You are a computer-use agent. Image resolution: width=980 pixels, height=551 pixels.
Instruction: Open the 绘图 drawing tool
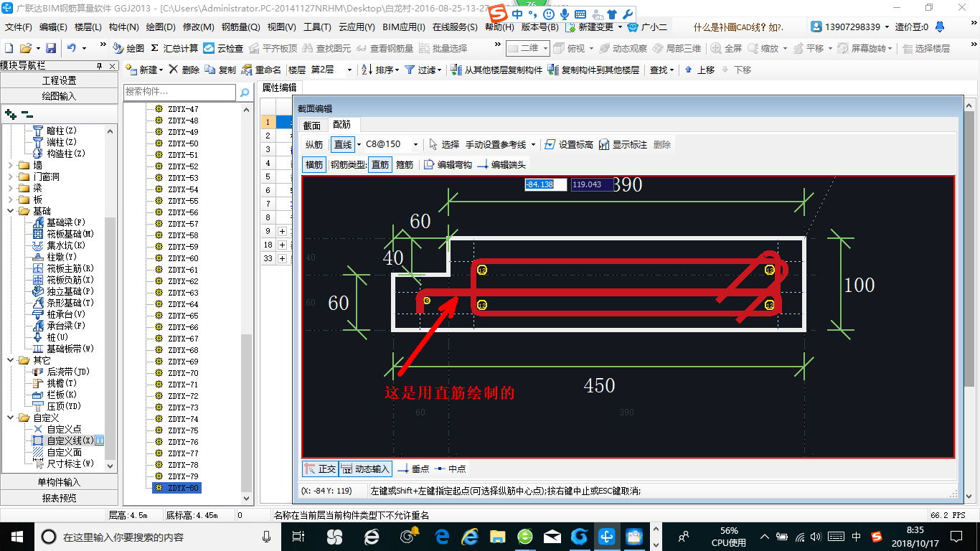click(x=129, y=48)
